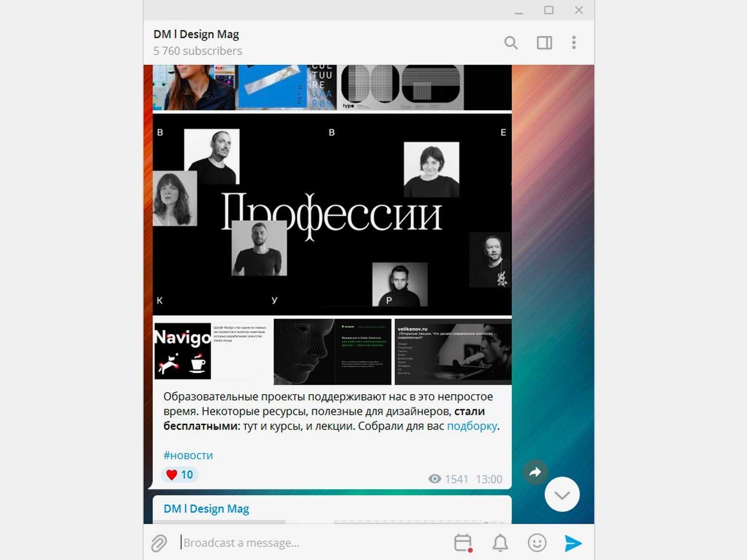
Task: Open the Navigo font thumbnail
Action: [212, 352]
